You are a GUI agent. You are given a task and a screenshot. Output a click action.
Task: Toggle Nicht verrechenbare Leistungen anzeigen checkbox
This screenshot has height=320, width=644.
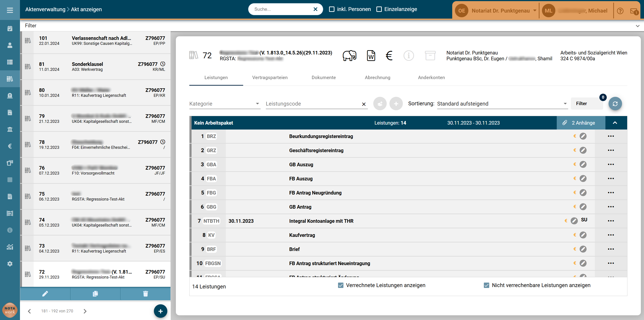point(486,285)
